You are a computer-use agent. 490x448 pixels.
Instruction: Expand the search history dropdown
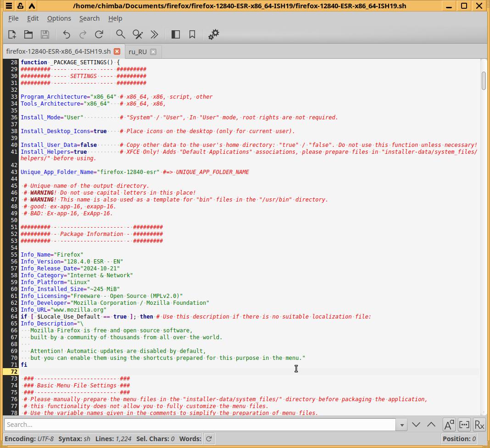(x=402, y=425)
